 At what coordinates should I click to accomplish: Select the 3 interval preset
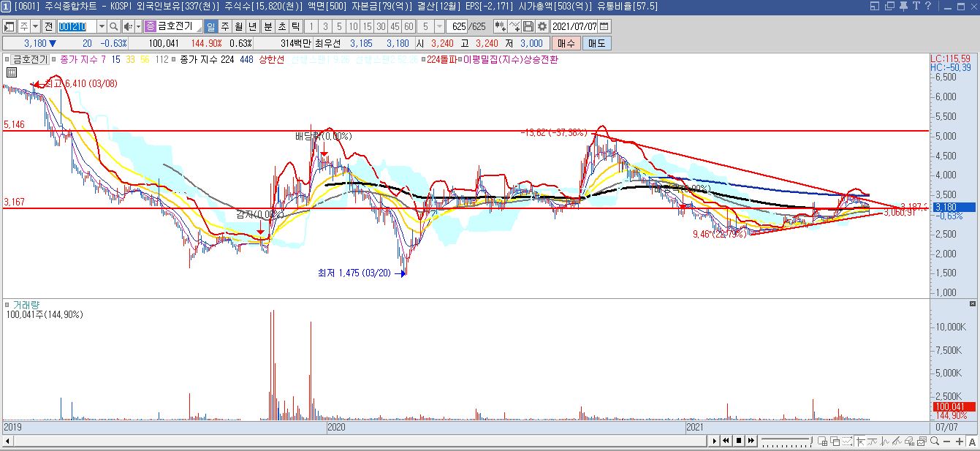tap(325, 26)
